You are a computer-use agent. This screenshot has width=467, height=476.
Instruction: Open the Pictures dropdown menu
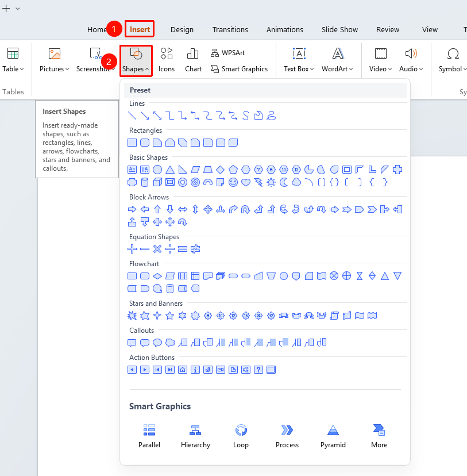tap(54, 60)
